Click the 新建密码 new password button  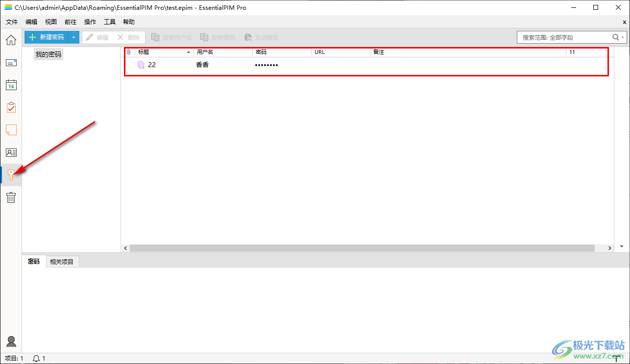[x=46, y=37]
